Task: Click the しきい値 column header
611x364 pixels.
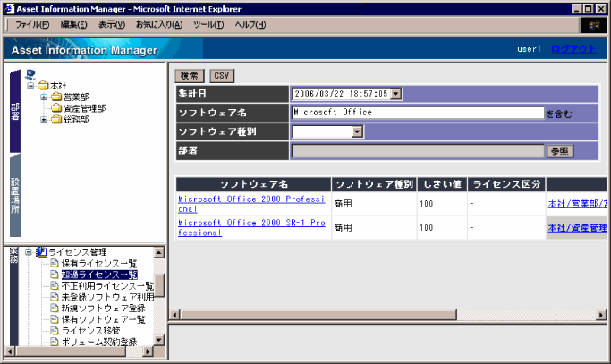Action: 442,184
